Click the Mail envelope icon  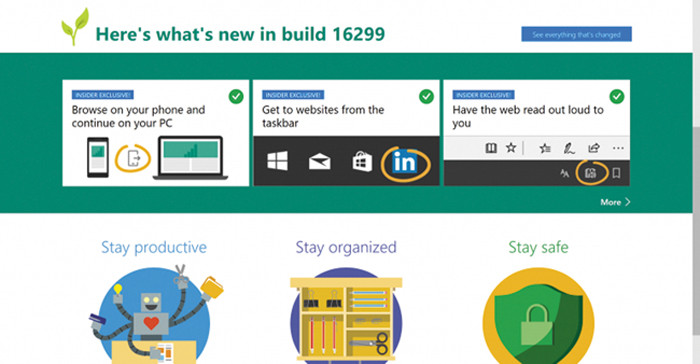pos(320,162)
